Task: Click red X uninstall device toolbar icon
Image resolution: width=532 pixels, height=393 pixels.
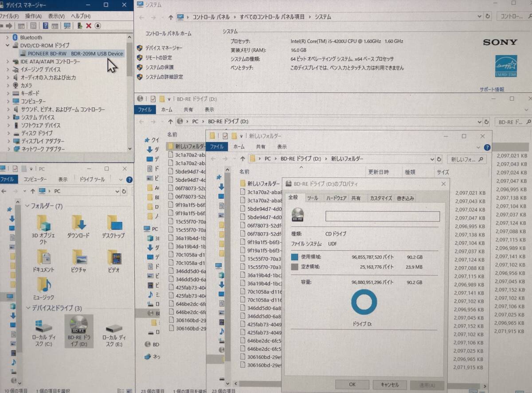Action: [x=89, y=26]
